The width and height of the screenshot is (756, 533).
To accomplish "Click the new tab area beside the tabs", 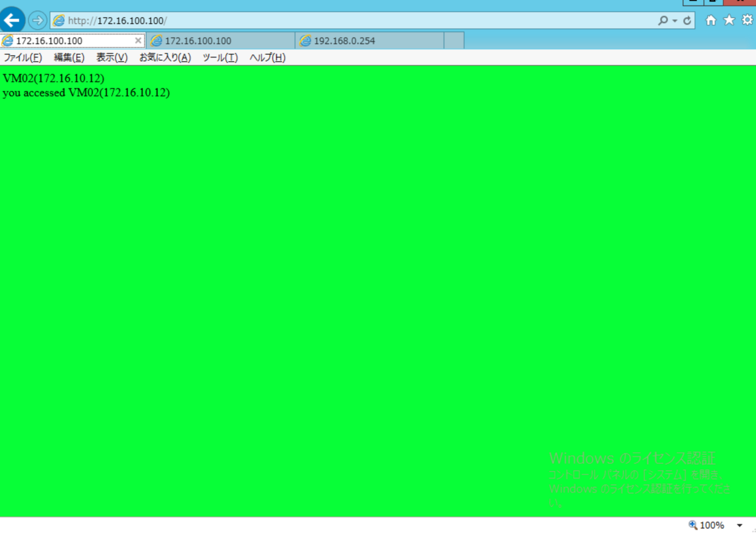I will pos(454,41).
